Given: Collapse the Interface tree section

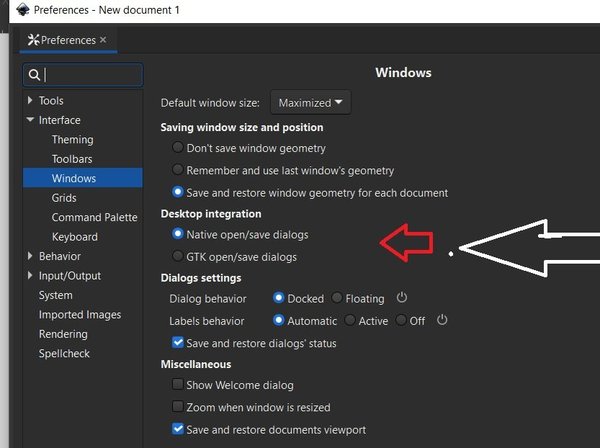Looking at the screenshot, I should (x=30, y=121).
